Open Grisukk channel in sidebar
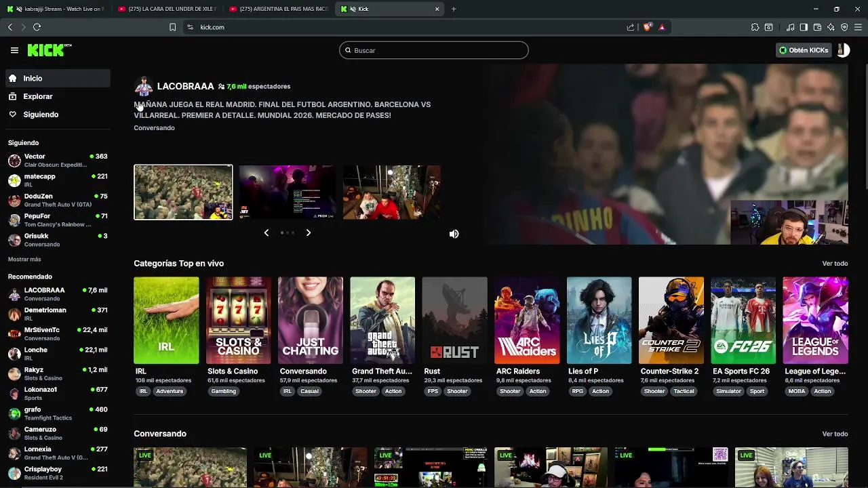868x488 pixels. point(58,240)
